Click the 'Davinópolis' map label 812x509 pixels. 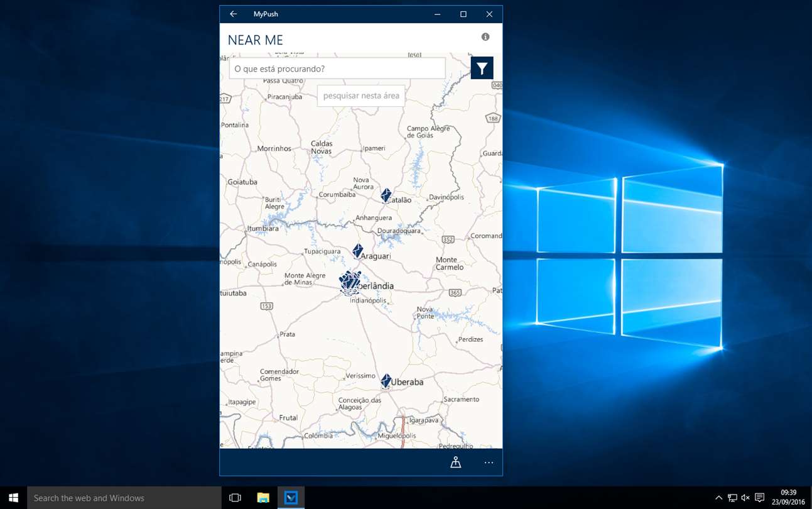coord(447,197)
